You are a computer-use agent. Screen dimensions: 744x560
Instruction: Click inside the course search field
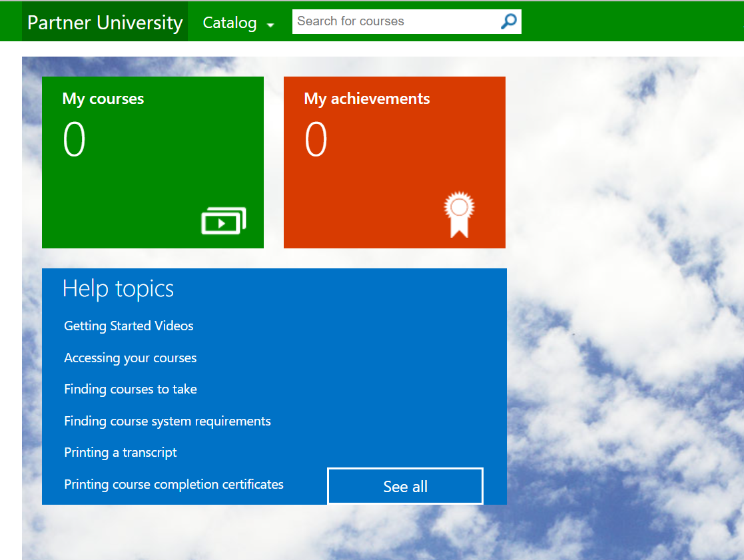[x=393, y=21]
